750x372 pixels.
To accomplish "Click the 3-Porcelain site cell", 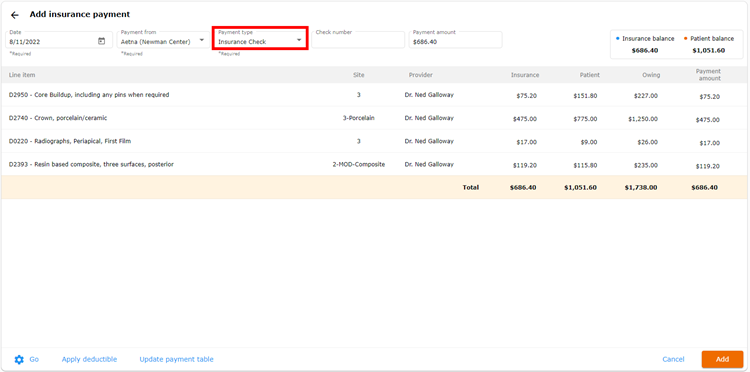I will 358,118.
